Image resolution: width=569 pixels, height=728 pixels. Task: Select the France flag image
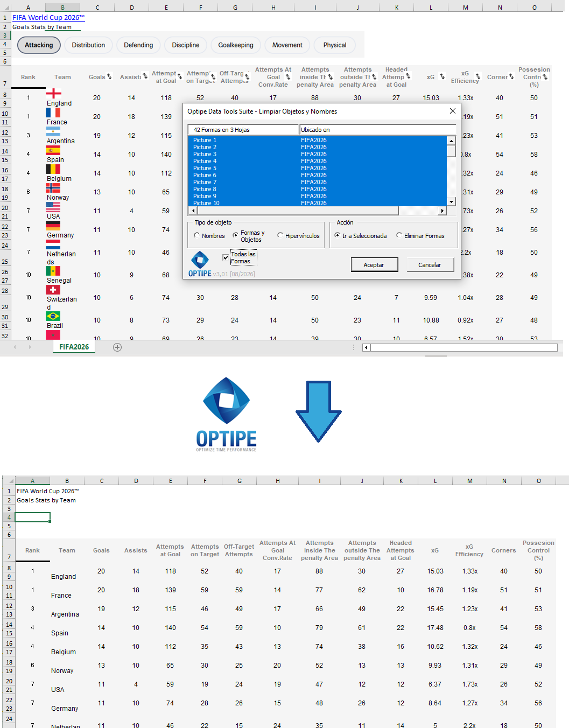click(53, 113)
